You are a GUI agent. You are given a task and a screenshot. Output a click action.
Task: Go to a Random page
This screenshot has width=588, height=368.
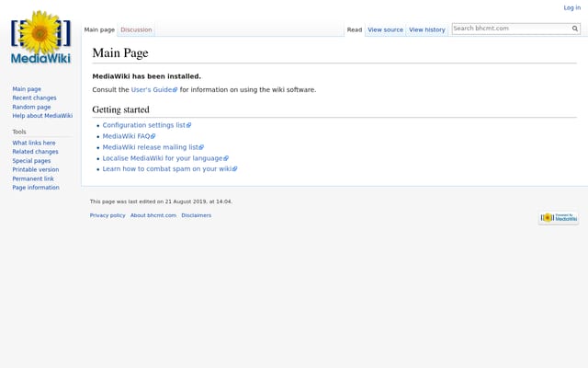tap(31, 107)
